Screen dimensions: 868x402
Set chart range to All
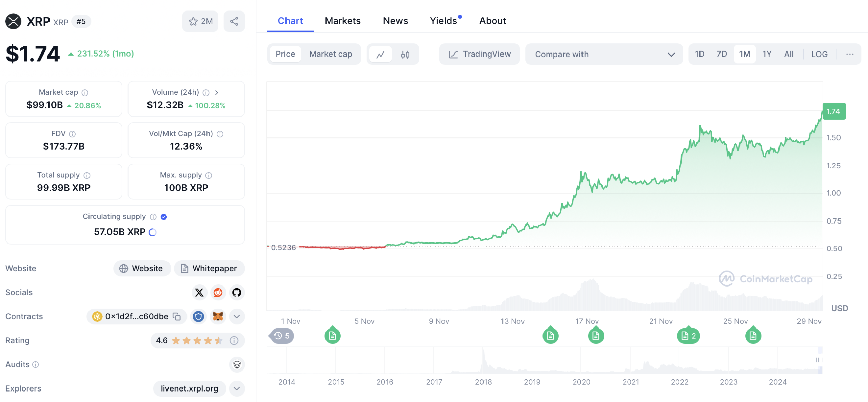pyautogui.click(x=789, y=54)
